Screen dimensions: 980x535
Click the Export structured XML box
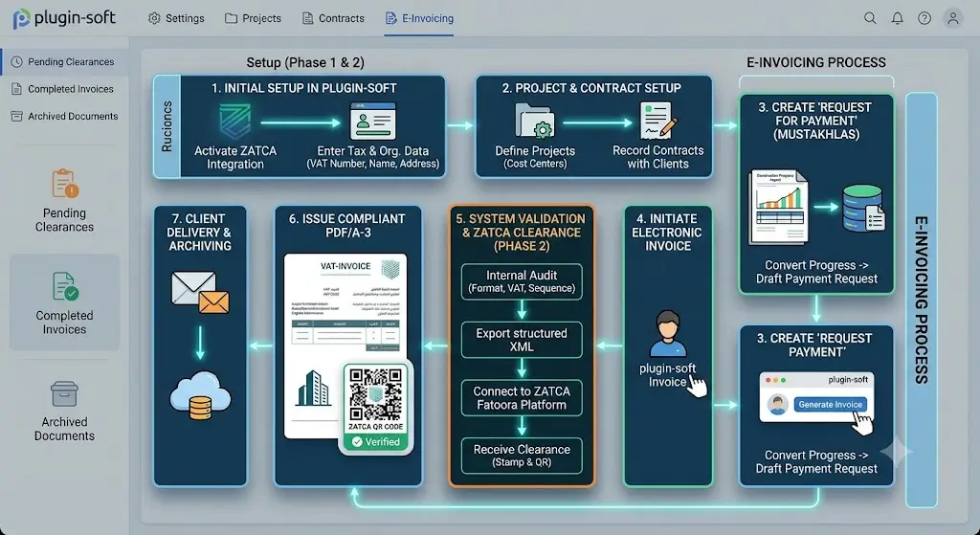coord(522,340)
